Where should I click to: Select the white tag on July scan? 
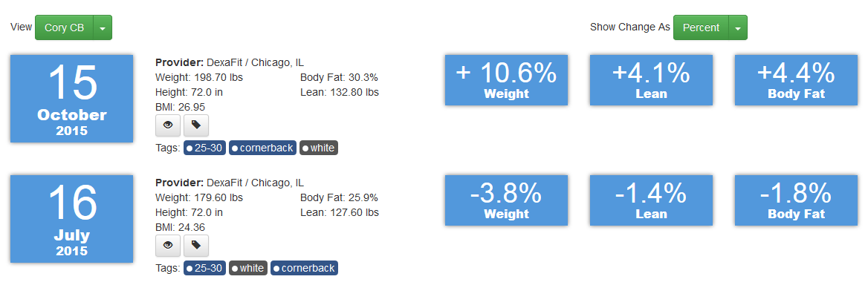pos(248,269)
